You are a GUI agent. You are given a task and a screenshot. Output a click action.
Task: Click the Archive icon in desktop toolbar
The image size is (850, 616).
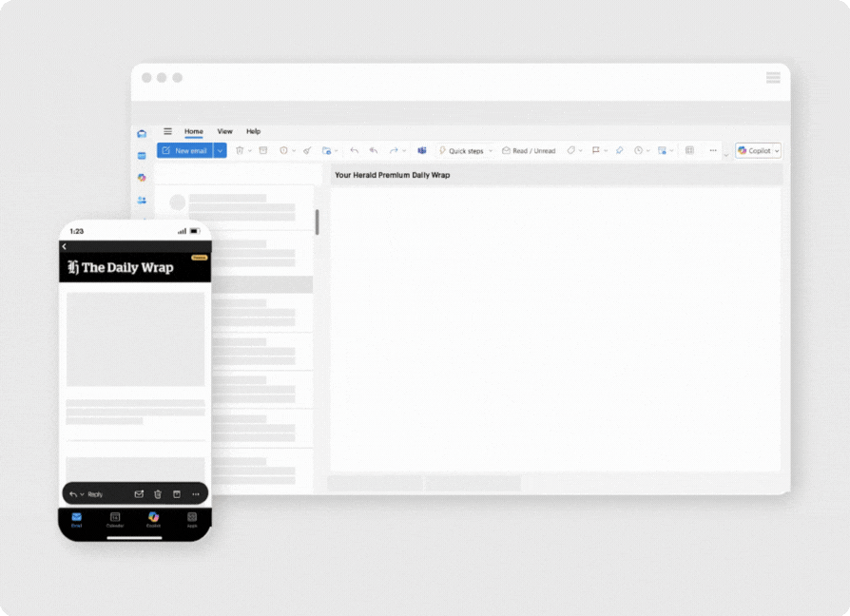[x=263, y=150]
